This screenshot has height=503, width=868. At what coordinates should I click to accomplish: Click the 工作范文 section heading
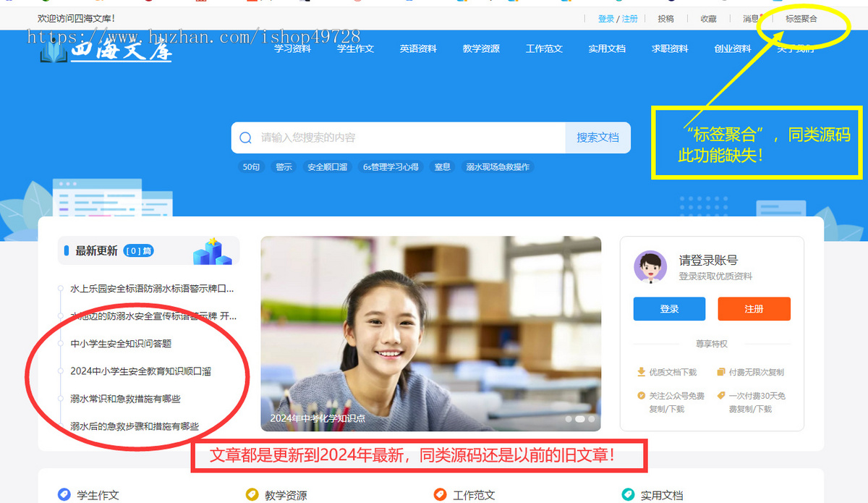click(x=474, y=495)
